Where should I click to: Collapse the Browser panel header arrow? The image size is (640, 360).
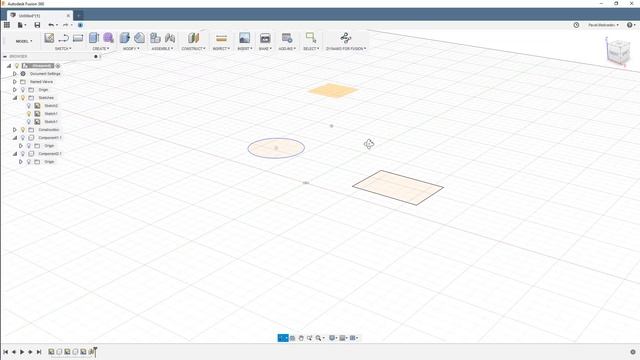point(5,56)
